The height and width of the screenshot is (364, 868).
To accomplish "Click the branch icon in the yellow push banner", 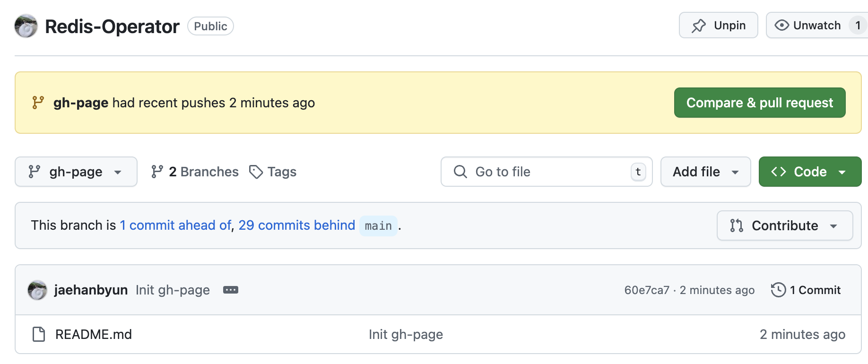I will point(38,103).
